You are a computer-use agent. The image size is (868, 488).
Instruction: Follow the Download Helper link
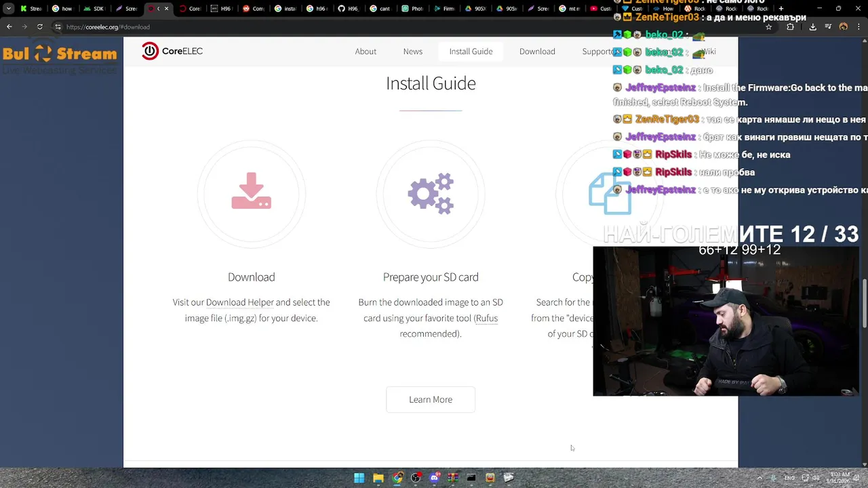click(x=240, y=302)
